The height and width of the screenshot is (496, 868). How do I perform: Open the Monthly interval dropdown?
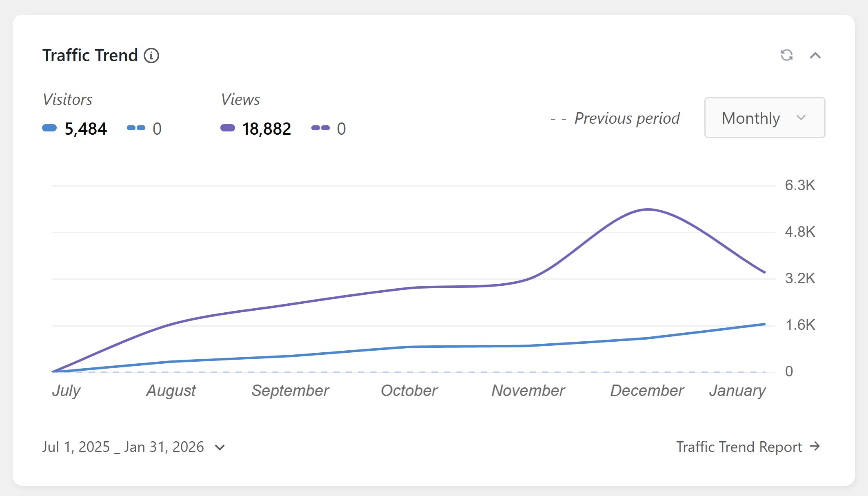764,118
